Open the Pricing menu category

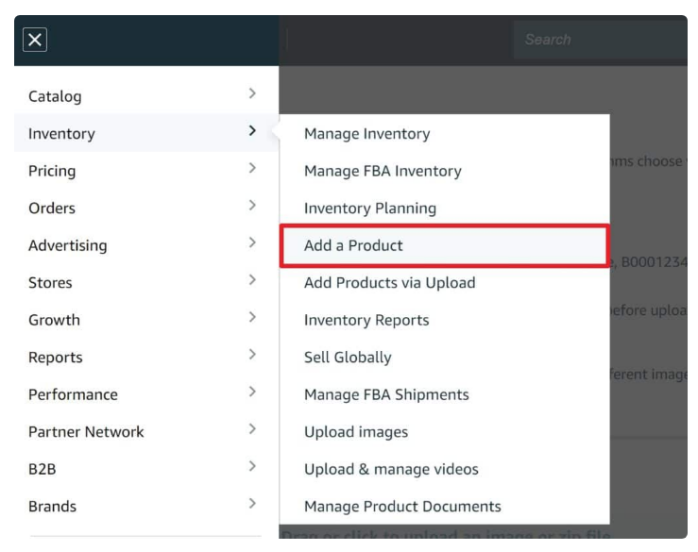coord(146,170)
